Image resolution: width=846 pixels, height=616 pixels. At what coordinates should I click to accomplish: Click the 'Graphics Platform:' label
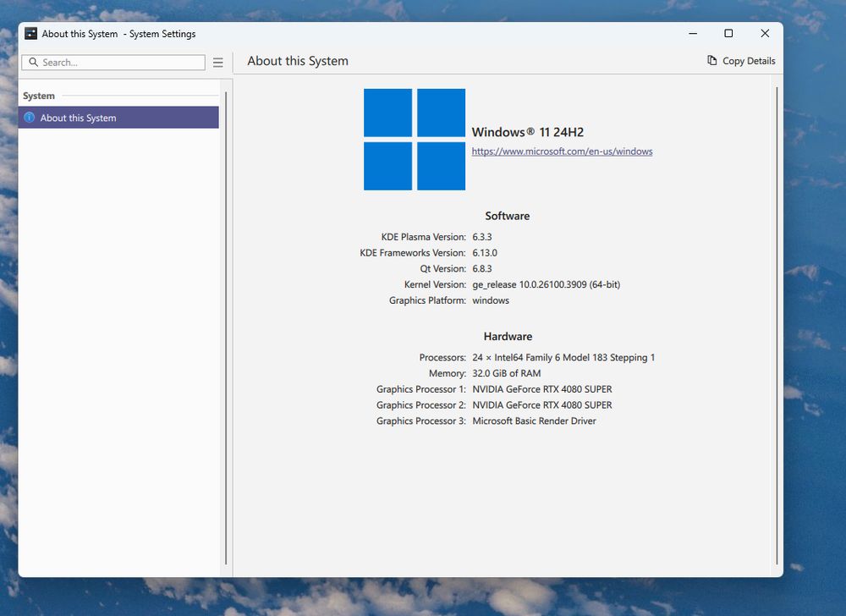tap(427, 300)
